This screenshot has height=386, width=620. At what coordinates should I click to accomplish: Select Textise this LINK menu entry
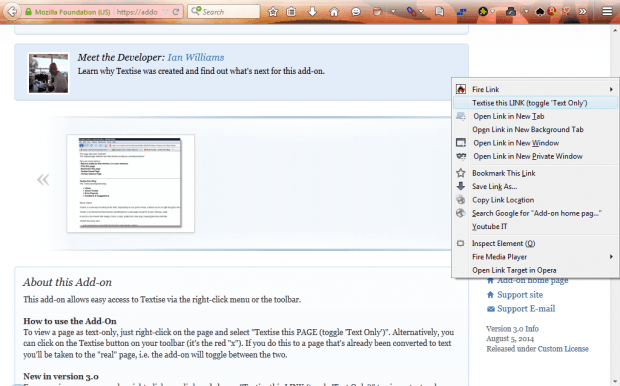(x=535, y=103)
